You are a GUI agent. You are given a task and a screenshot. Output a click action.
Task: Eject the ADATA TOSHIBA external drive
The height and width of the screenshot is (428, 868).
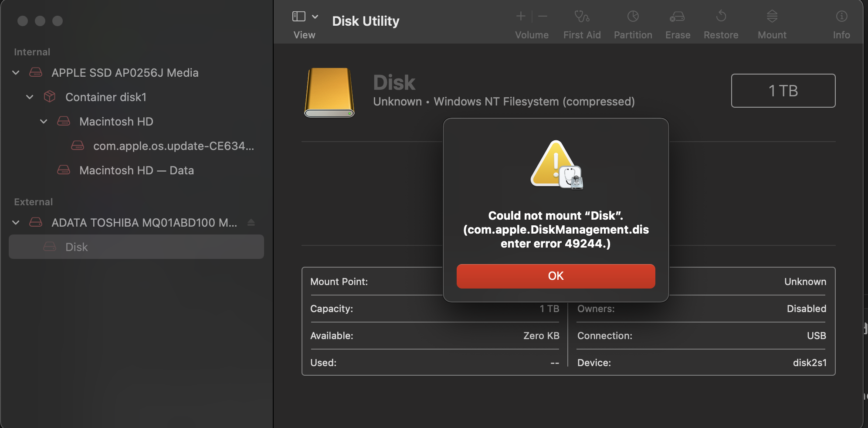(251, 223)
